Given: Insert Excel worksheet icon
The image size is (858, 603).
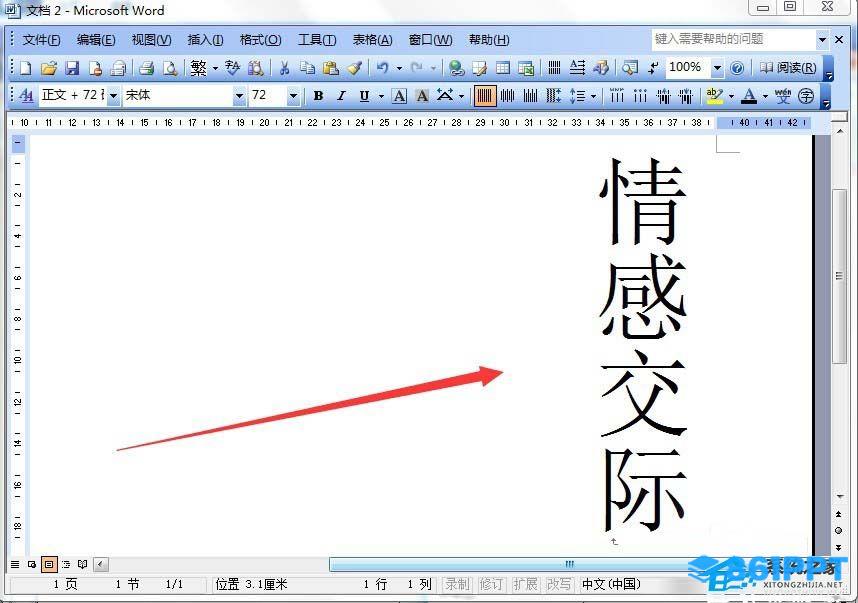Looking at the screenshot, I should pos(526,68).
